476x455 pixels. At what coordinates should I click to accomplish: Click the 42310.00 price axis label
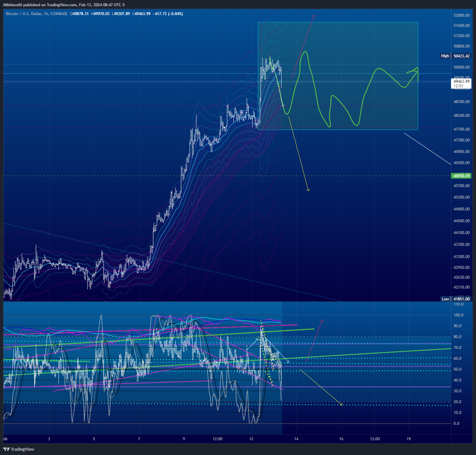[462, 287]
